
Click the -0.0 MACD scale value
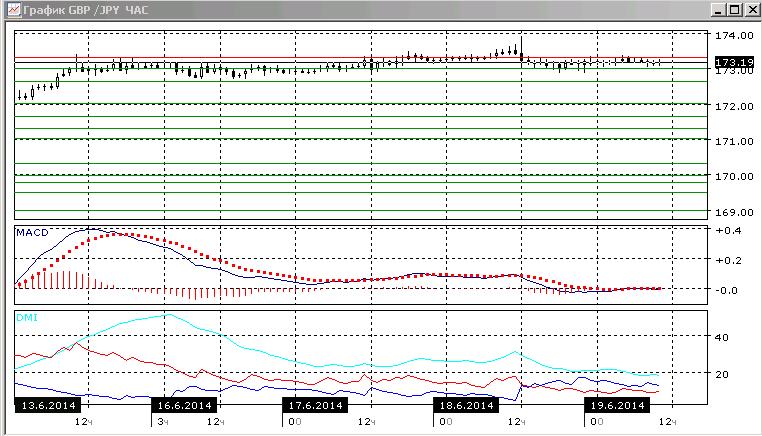[x=727, y=291]
